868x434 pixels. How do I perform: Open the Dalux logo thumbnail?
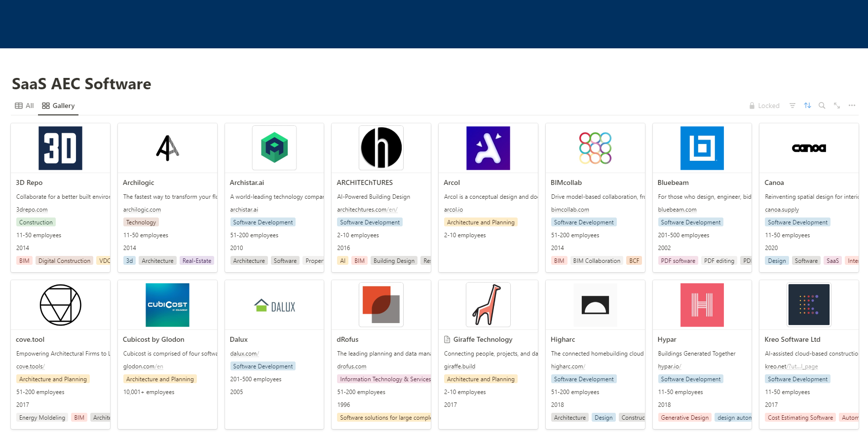tap(274, 306)
